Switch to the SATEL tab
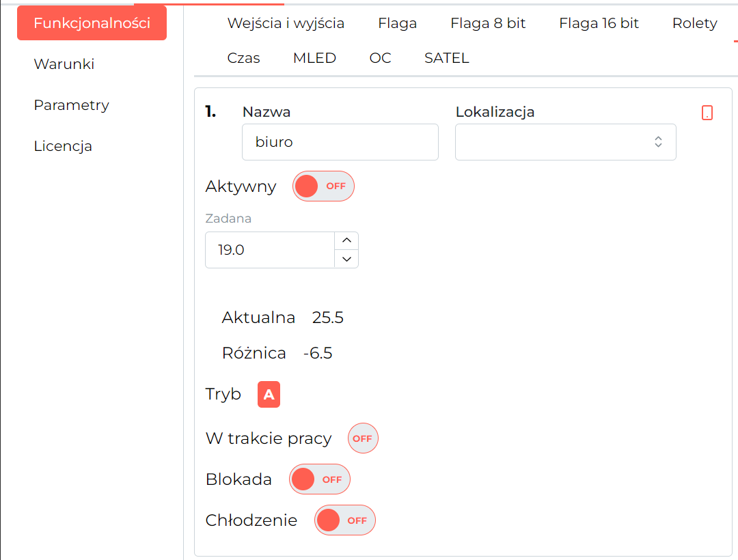Image resolution: width=738 pixels, height=560 pixels. point(447,58)
